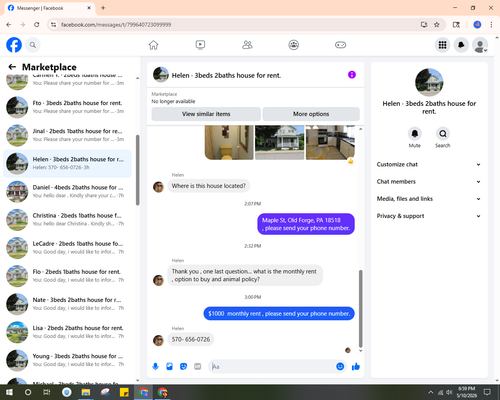Open Chrome profile avatar
This screenshot has width=500, height=400.
pyautogui.click(x=477, y=25)
